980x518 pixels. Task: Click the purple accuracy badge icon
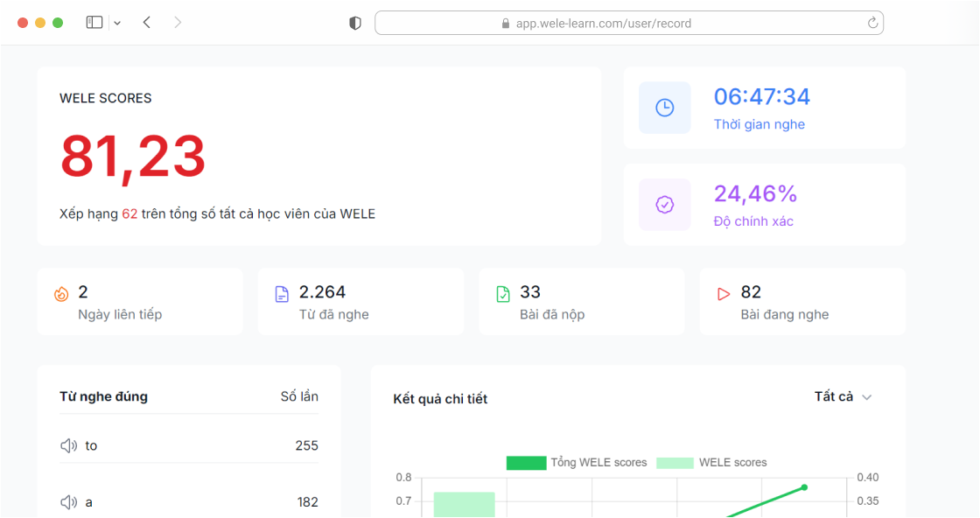pos(665,205)
